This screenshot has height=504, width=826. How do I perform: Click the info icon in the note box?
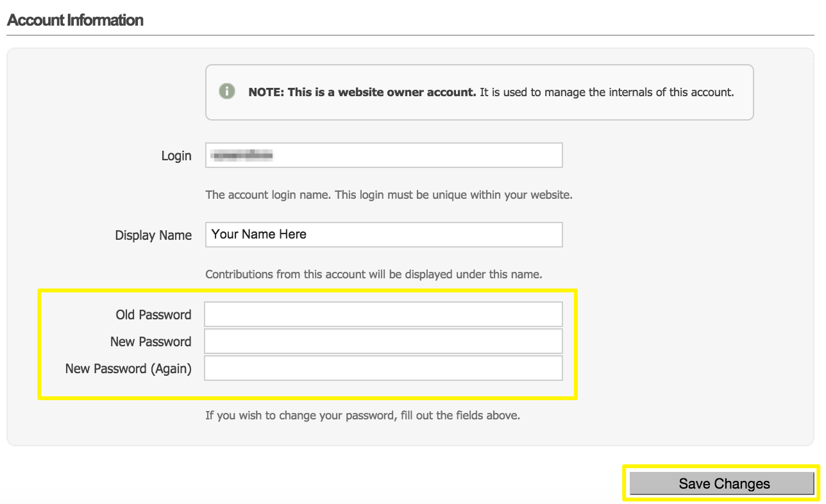tap(226, 91)
